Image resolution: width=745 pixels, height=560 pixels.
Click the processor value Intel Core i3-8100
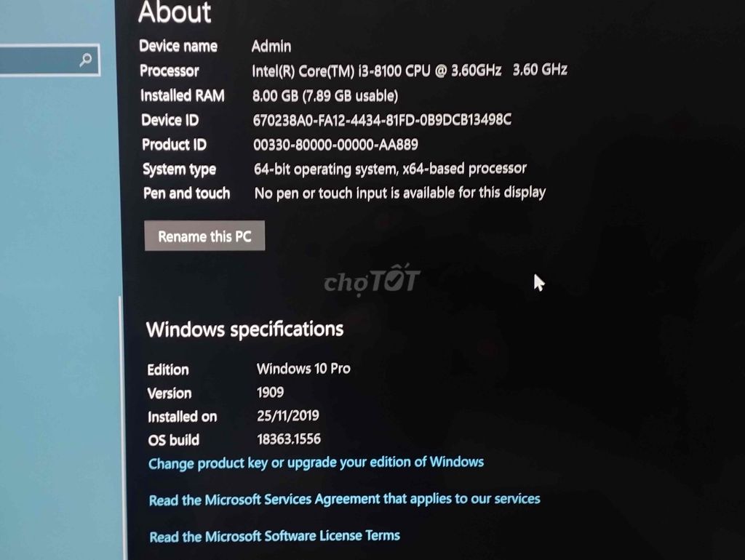410,71
